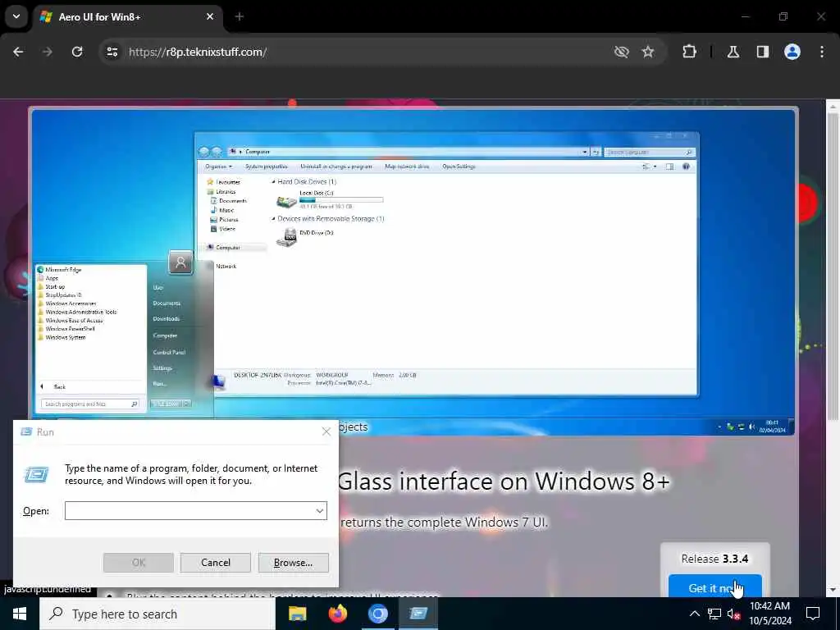Open the tab search dropdown

[x=16, y=16]
